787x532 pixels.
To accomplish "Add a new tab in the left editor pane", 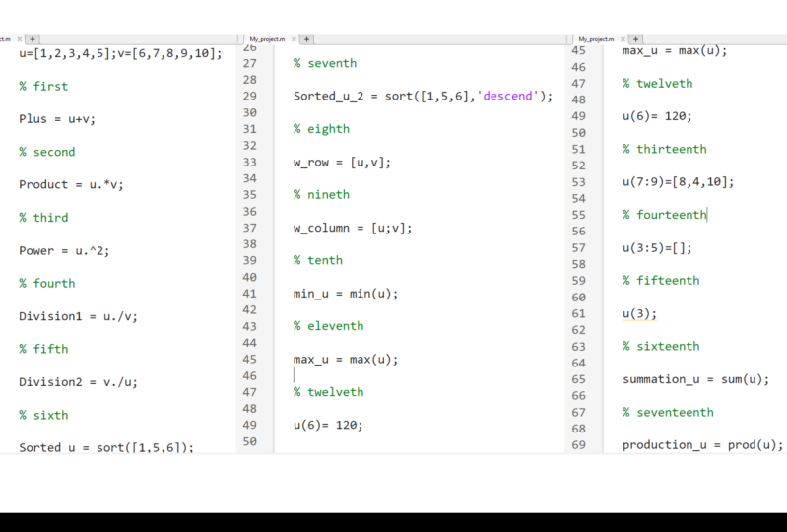I will coord(33,37).
